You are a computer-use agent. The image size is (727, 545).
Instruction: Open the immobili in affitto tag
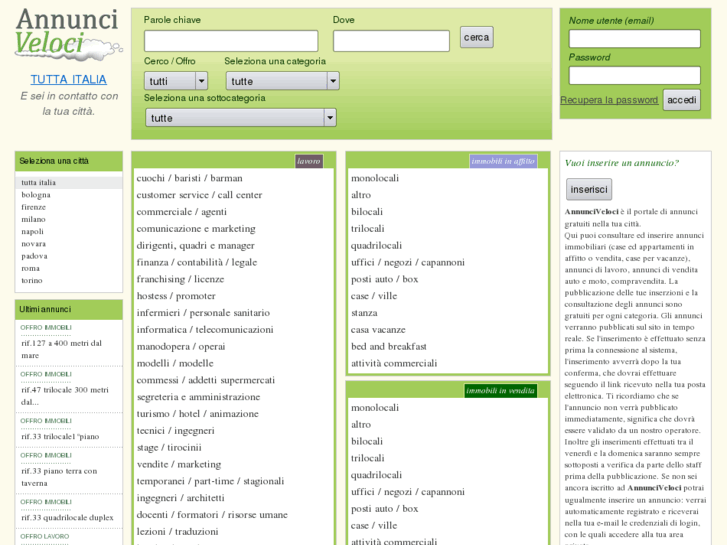pyautogui.click(x=503, y=161)
